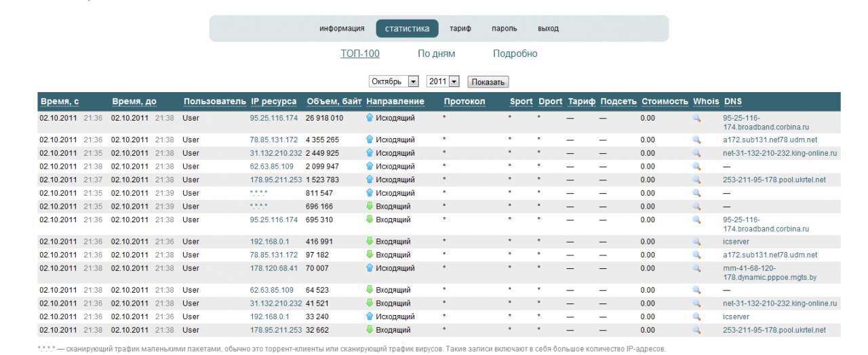
Task: Click the Показать button
Action: [x=488, y=82]
